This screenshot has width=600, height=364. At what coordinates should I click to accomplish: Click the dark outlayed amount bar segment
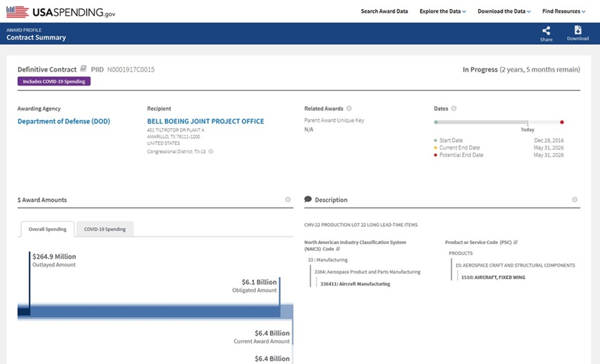[x=23, y=311]
